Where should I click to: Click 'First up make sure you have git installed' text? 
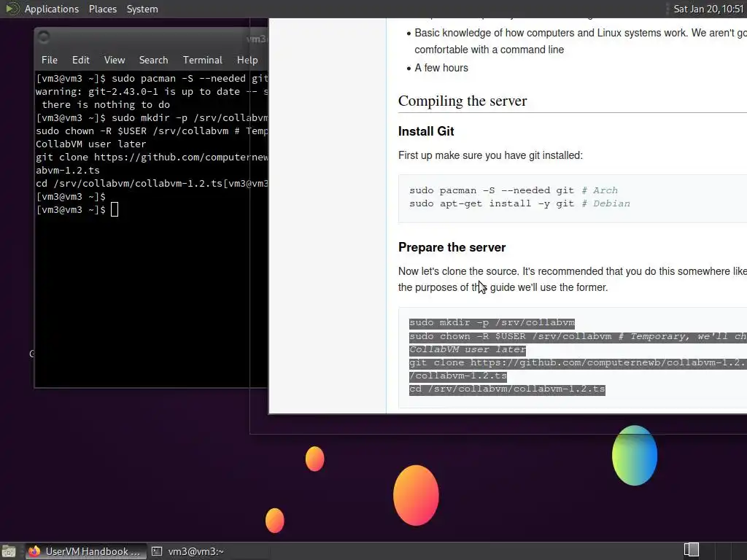coord(490,155)
